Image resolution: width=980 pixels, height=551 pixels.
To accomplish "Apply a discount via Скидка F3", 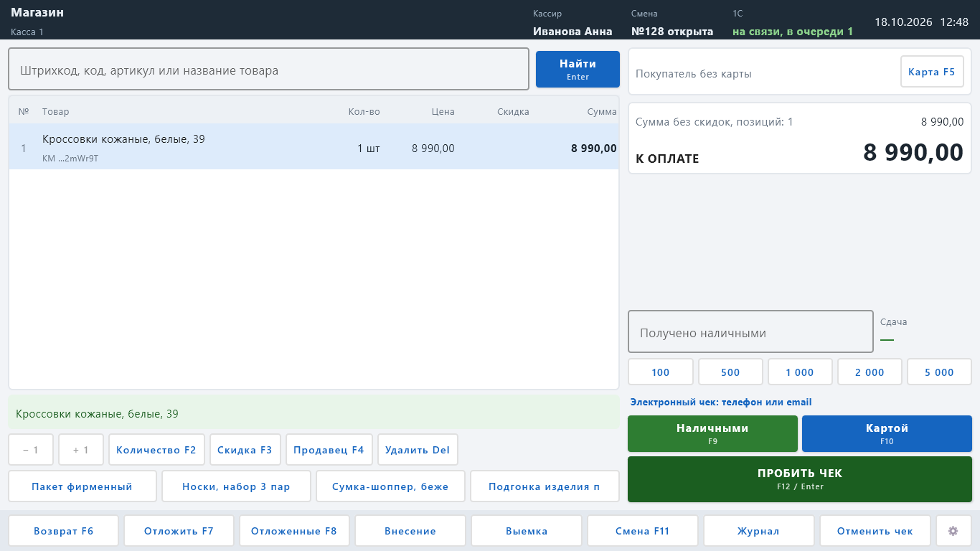I will [x=245, y=450].
